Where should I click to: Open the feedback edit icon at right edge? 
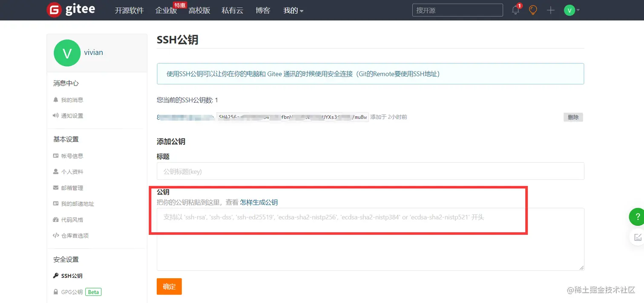pyautogui.click(x=637, y=237)
